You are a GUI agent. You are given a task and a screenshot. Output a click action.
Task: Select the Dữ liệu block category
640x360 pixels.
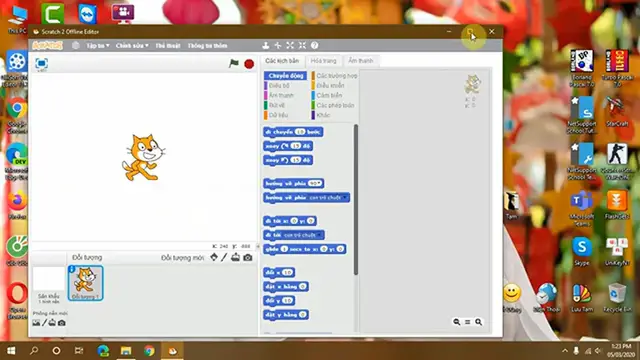(278, 115)
